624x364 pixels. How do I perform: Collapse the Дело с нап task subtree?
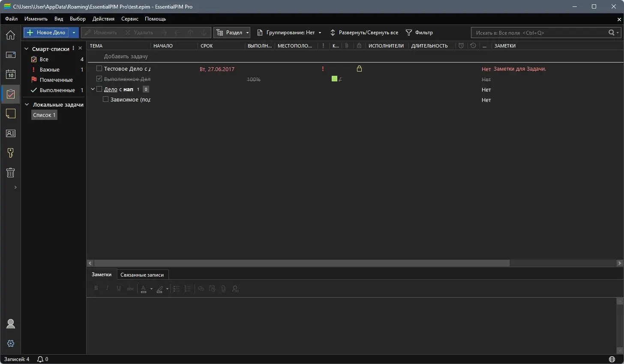point(93,89)
